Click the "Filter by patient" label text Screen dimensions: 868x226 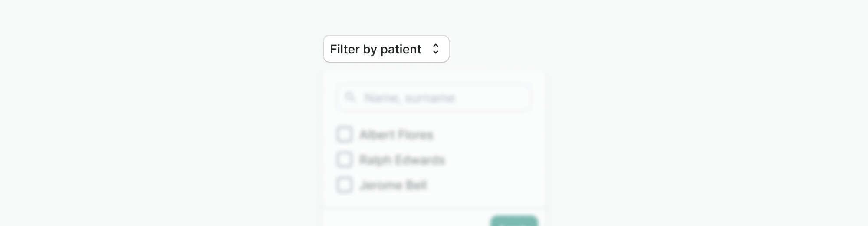coord(375,49)
